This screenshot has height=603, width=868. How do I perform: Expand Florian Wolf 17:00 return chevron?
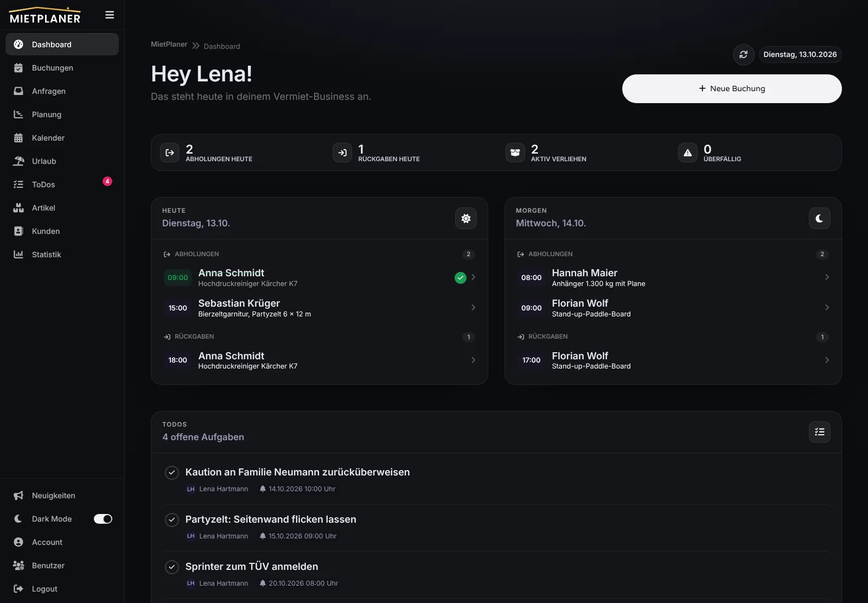click(827, 360)
